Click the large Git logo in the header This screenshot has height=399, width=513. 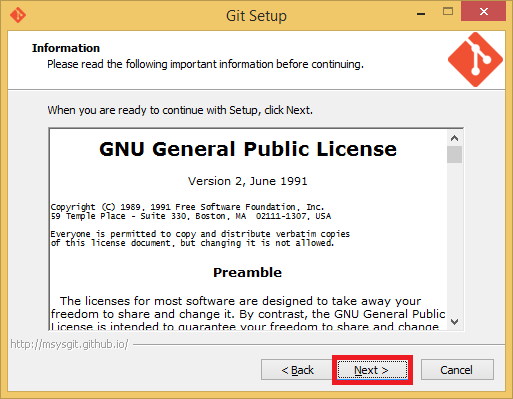475,60
